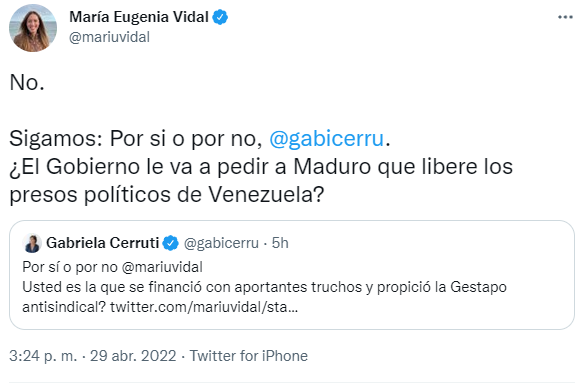Open the 5h timestamp of quoted tweet
The width and height of the screenshot is (584, 386).
point(280,243)
